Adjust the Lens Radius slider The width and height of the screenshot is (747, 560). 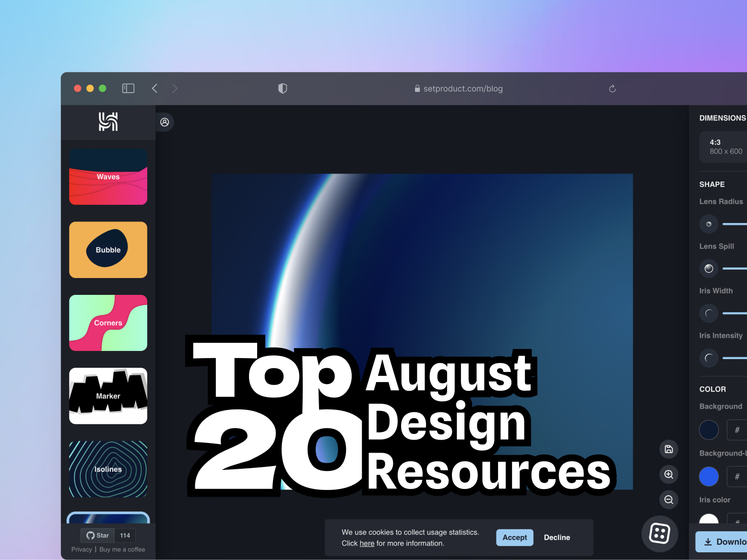point(735,224)
